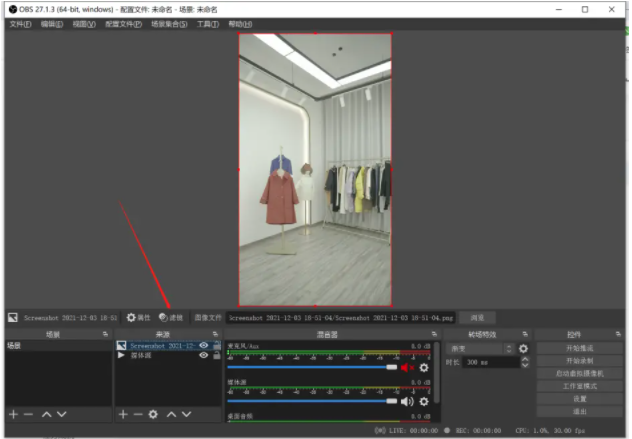Screen dimensions: 632x439
Task: Select 媒体源 source row
Action: click(x=168, y=355)
